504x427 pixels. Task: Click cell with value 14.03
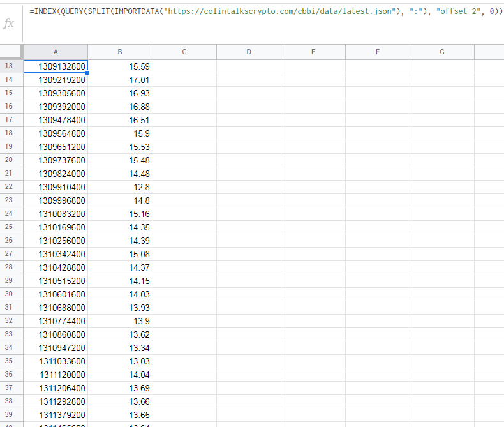pos(120,294)
